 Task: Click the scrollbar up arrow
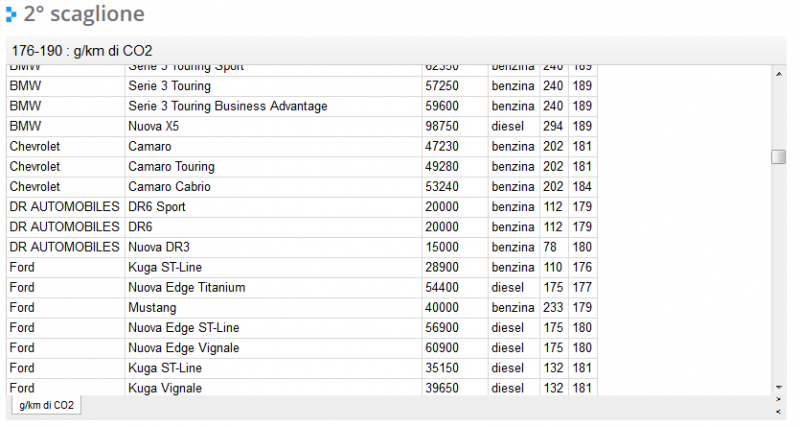click(779, 74)
